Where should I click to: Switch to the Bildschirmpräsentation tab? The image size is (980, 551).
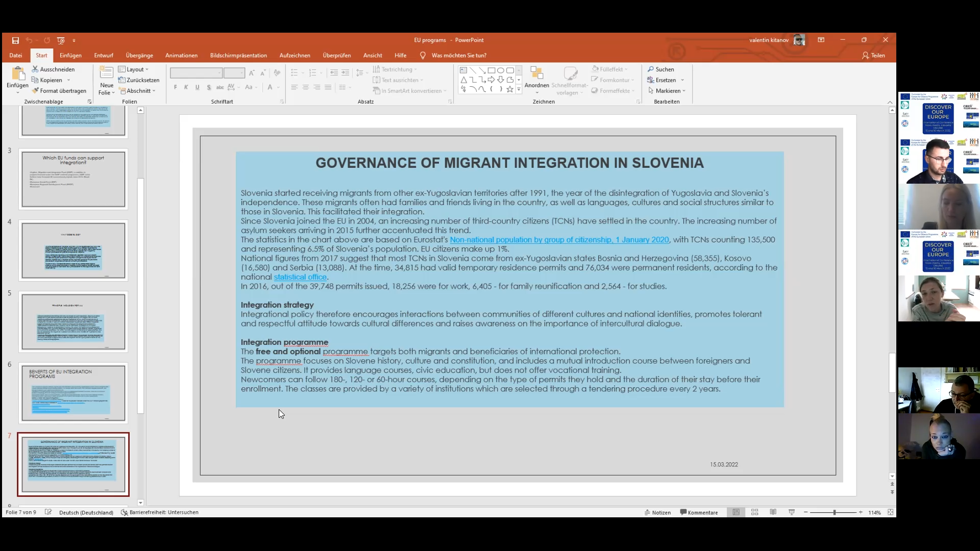click(x=238, y=55)
